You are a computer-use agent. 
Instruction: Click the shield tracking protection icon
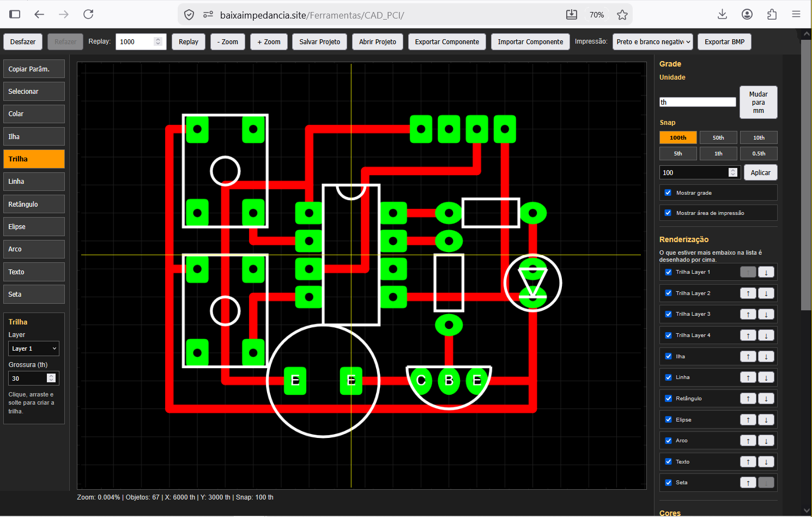click(189, 15)
